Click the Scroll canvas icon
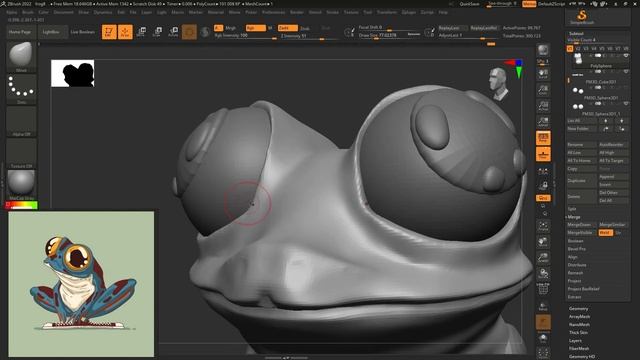 (x=543, y=74)
